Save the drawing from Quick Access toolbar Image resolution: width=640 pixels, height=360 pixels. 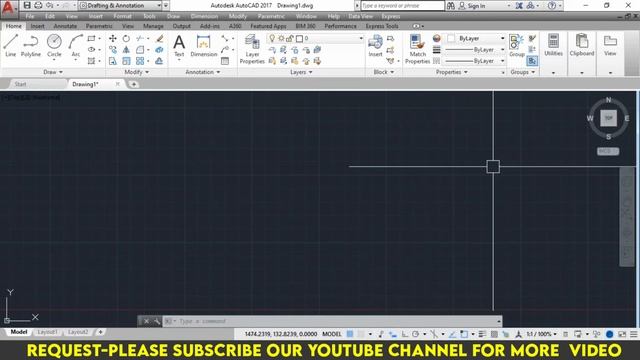[x=27, y=5]
